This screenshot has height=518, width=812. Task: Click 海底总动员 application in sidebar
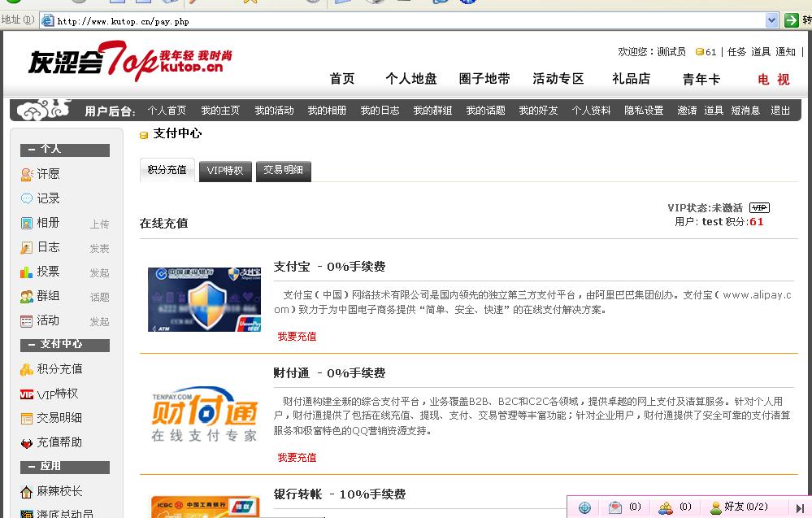click(x=65, y=513)
